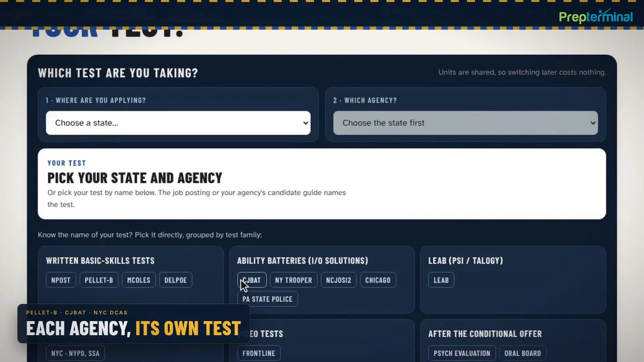Image resolution: width=644 pixels, height=362 pixels.
Task: Select the NYC · NYPD, SSA chip
Action: [75, 353]
